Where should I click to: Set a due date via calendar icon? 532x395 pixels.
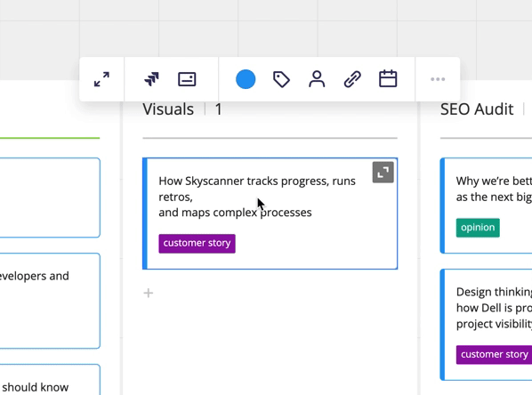[388, 78]
